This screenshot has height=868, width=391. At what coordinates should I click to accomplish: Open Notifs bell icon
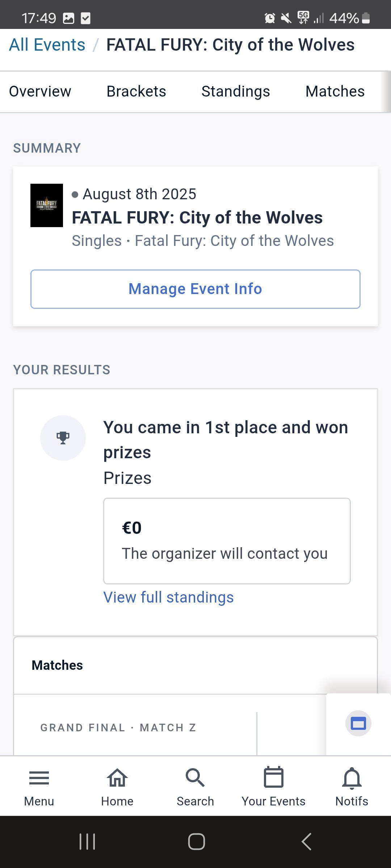(x=352, y=778)
